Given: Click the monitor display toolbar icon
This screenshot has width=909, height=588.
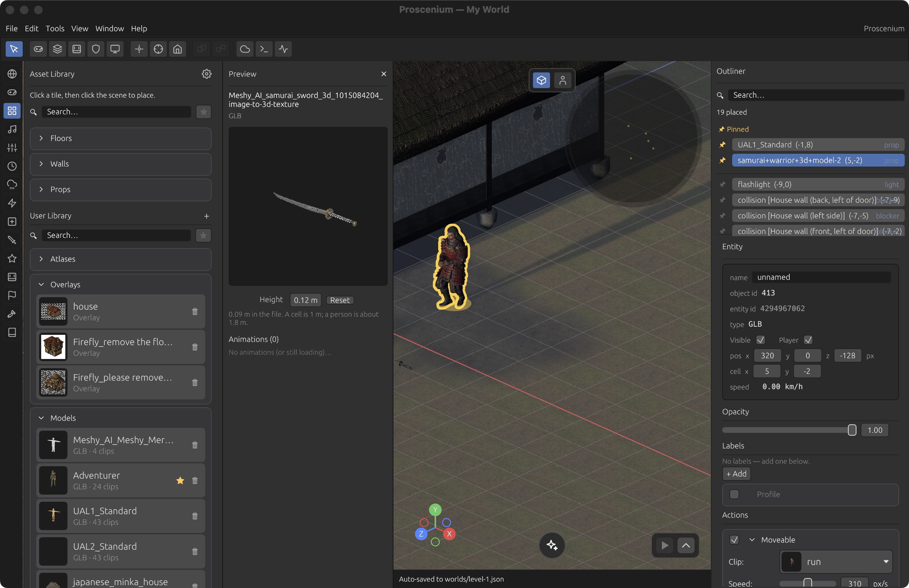Looking at the screenshot, I should pyautogui.click(x=115, y=49).
